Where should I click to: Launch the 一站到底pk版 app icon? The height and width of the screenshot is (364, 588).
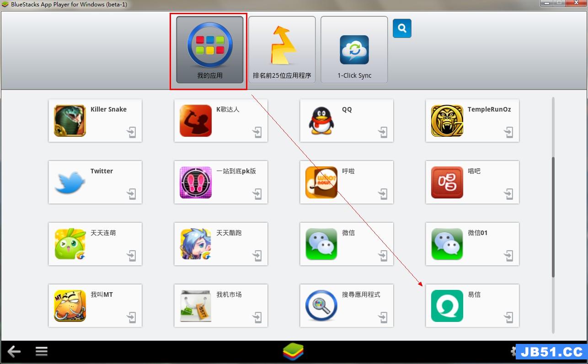coord(196,182)
